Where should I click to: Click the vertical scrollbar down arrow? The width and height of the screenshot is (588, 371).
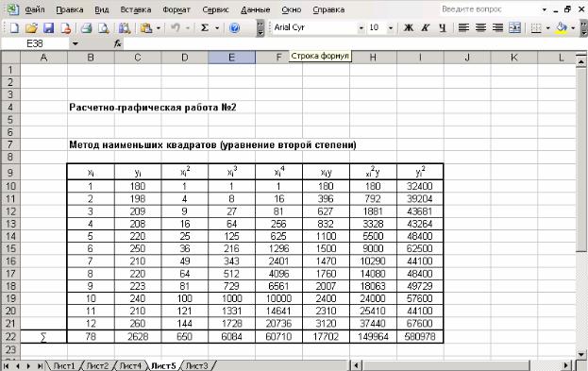[x=581, y=354]
